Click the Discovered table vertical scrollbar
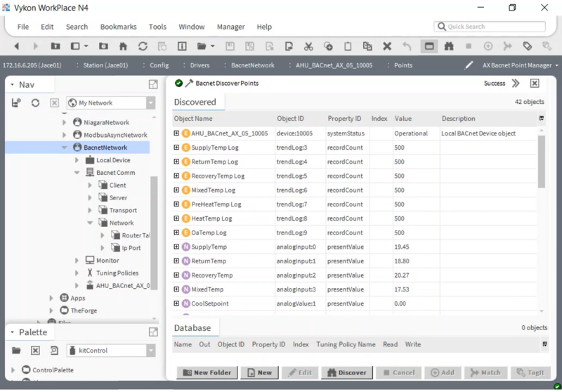 click(541, 162)
